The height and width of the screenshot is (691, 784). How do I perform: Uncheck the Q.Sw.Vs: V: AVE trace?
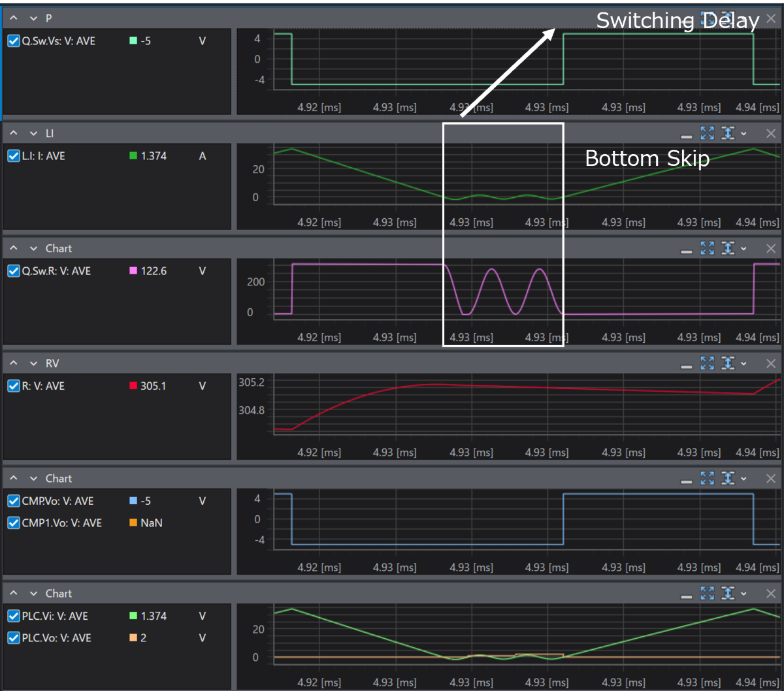coord(14,41)
